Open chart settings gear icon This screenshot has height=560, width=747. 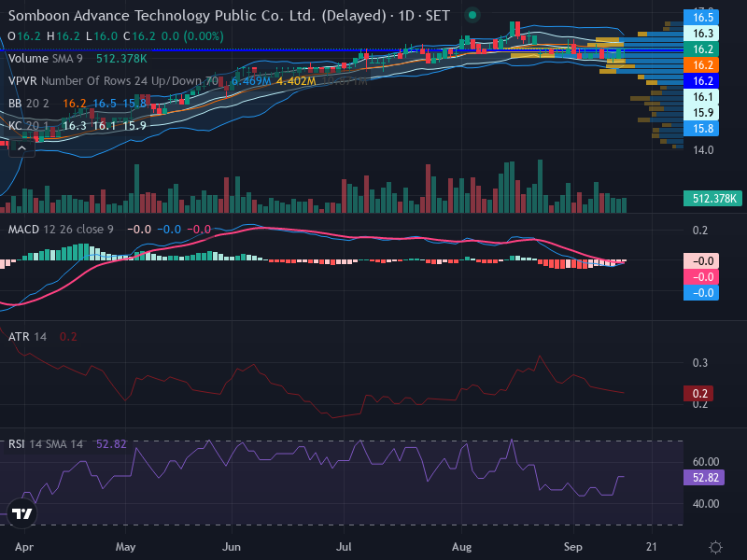click(x=715, y=547)
